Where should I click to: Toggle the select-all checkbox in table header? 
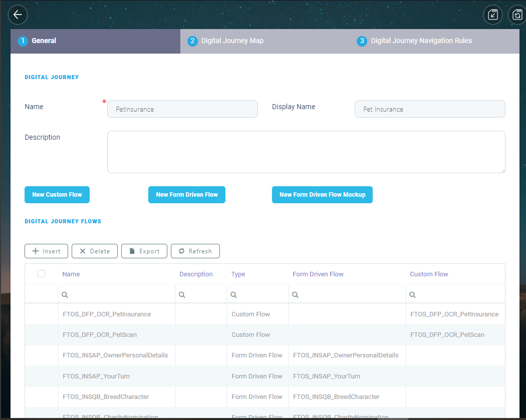point(41,273)
